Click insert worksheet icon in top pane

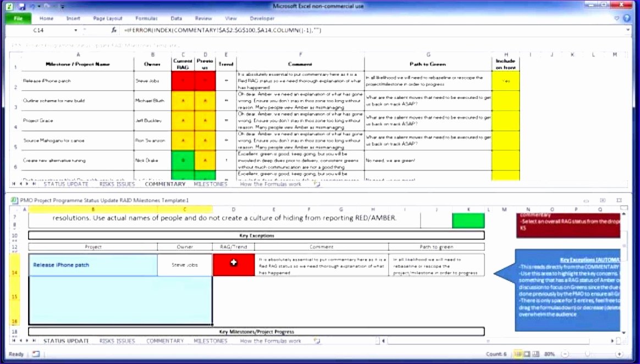click(x=317, y=184)
